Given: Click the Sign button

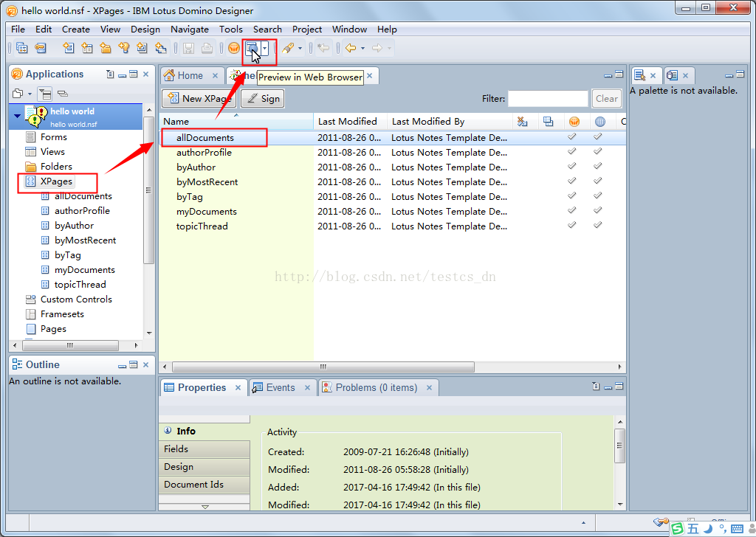Looking at the screenshot, I should coord(264,98).
